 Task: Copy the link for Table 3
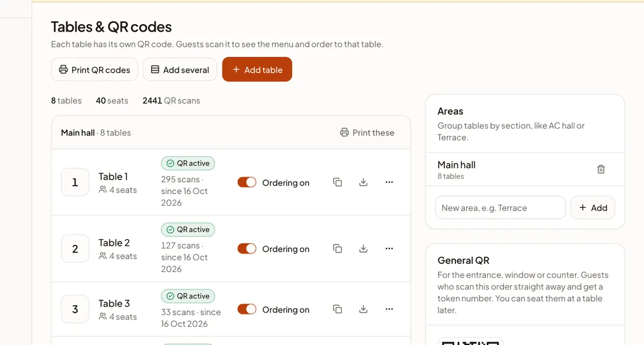point(338,309)
